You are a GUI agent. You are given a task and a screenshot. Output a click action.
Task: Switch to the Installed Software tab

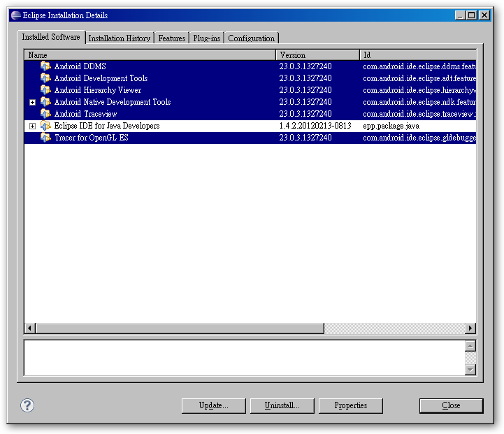click(51, 37)
